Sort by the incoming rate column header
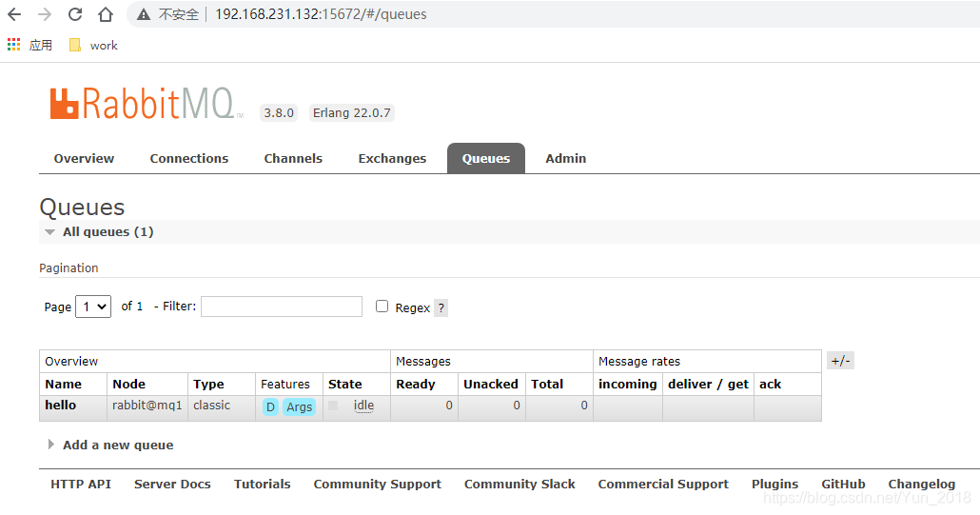The image size is (980, 515). (628, 385)
